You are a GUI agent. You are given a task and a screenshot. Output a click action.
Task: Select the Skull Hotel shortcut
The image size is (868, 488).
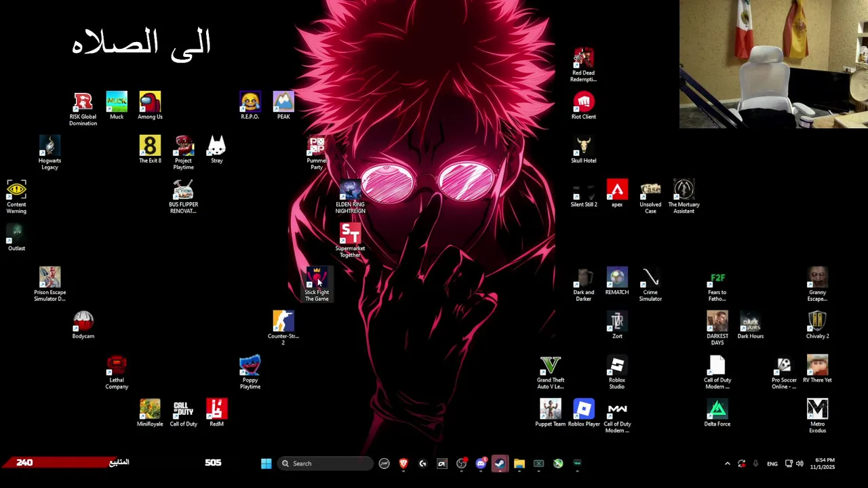coord(583,150)
